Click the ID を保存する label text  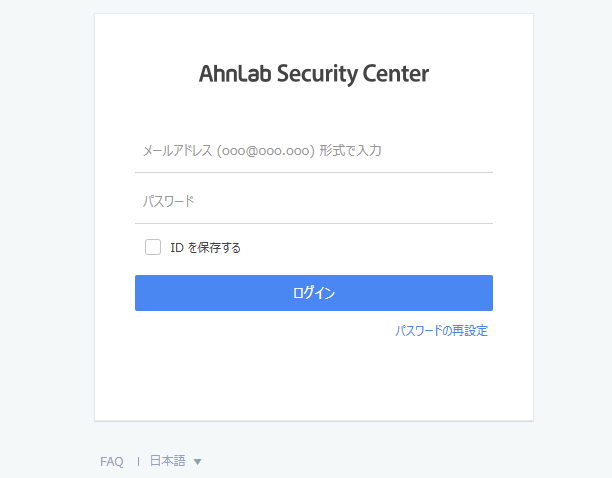click(x=205, y=247)
